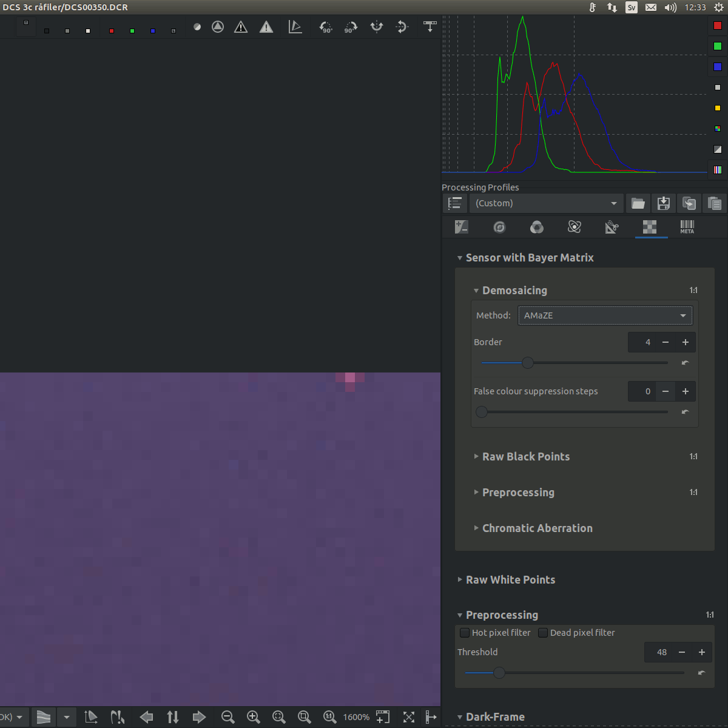Viewport: 728px width, 728px height.
Task: Open the demosaicing Method dropdown set to AMaZE
Action: 605,315
